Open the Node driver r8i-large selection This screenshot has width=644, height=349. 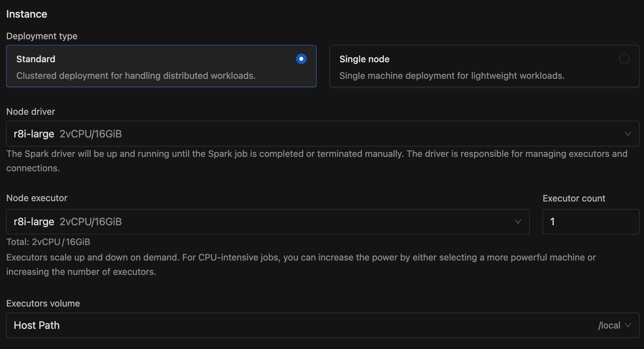tap(68, 134)
